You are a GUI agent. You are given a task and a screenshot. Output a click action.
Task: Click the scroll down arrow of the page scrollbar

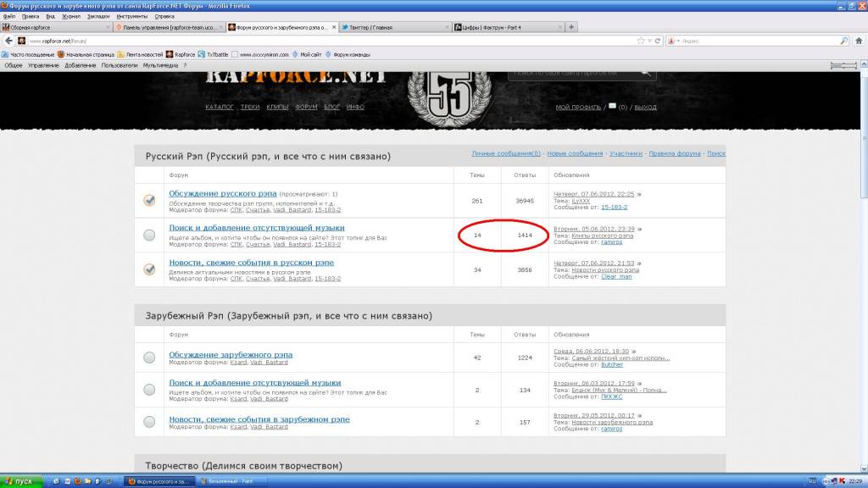pyautogui.click(x=864, y=468)
